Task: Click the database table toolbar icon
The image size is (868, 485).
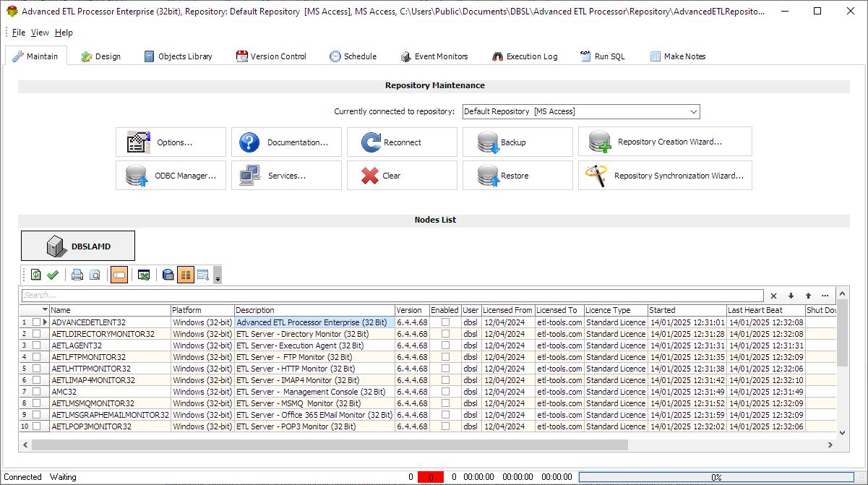Action: 168,275
